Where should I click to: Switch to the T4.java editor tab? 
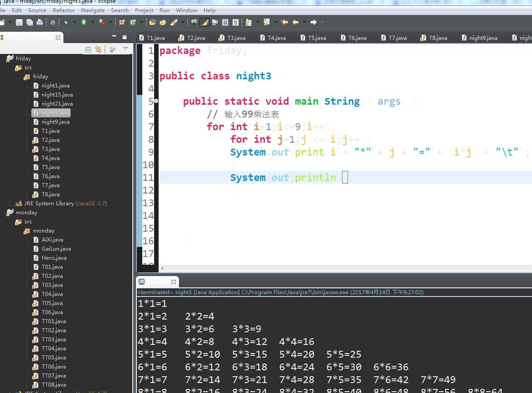(273, 38)
